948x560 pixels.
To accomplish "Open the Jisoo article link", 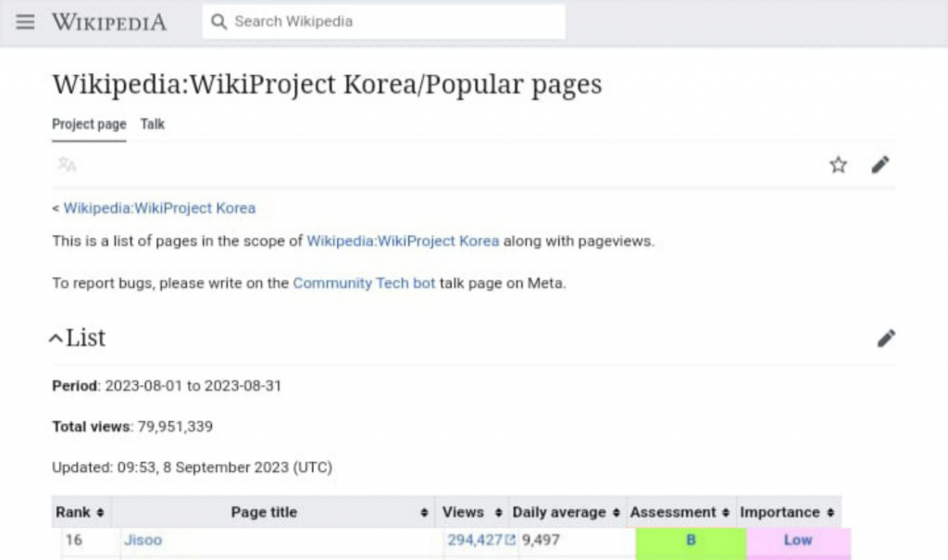I will pos(143,540).
